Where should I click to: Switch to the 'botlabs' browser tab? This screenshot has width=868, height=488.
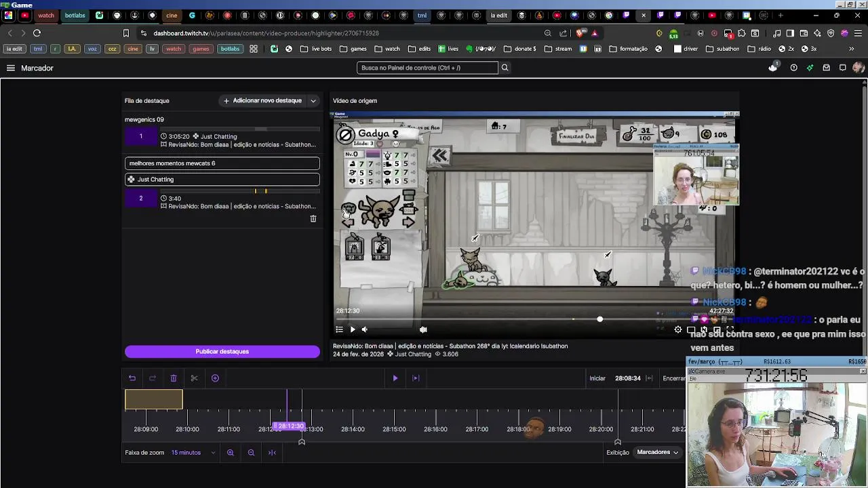(75, 16)
